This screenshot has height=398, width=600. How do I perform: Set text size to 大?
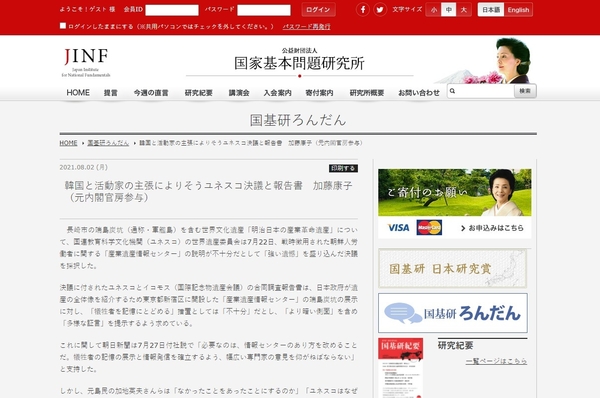pyautogui.click(x=463, y=10)
